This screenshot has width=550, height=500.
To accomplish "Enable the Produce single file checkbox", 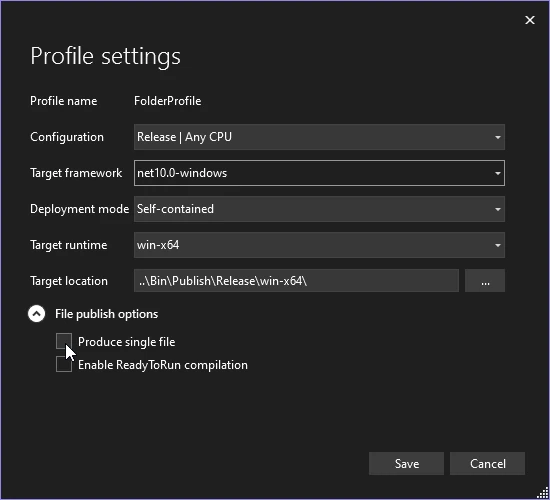I will pyautogui.click(x=64, y=341).
